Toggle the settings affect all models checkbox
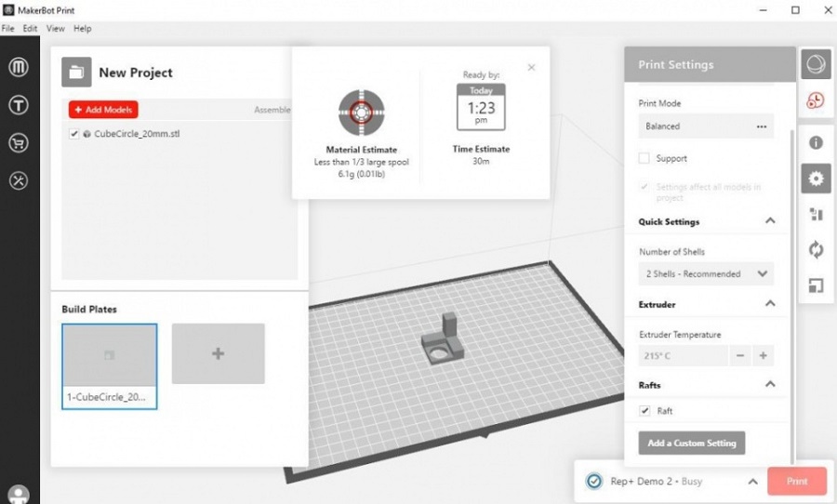This screenshot has width=837, height=504. [644, 187]
